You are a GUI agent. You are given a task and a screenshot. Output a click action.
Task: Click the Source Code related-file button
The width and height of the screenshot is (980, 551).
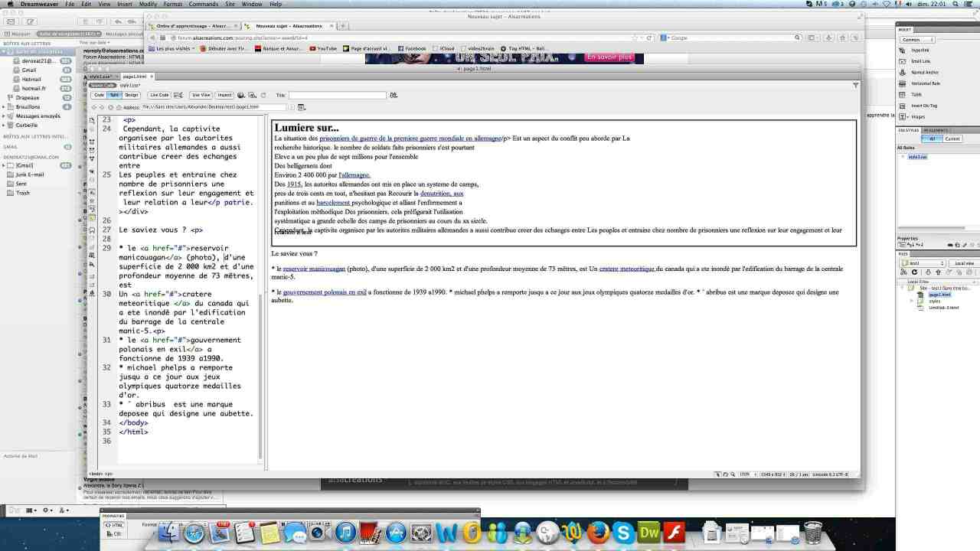click(102, 85)
